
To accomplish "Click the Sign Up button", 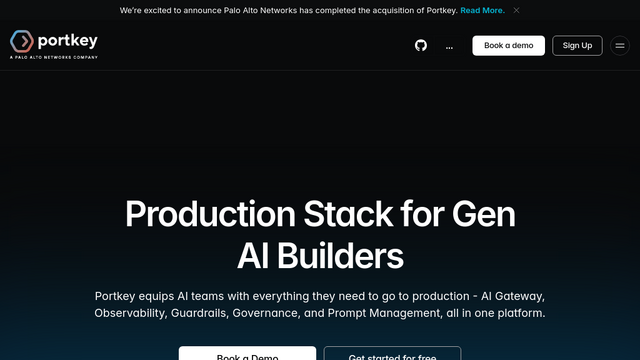I will click(577, 45).
